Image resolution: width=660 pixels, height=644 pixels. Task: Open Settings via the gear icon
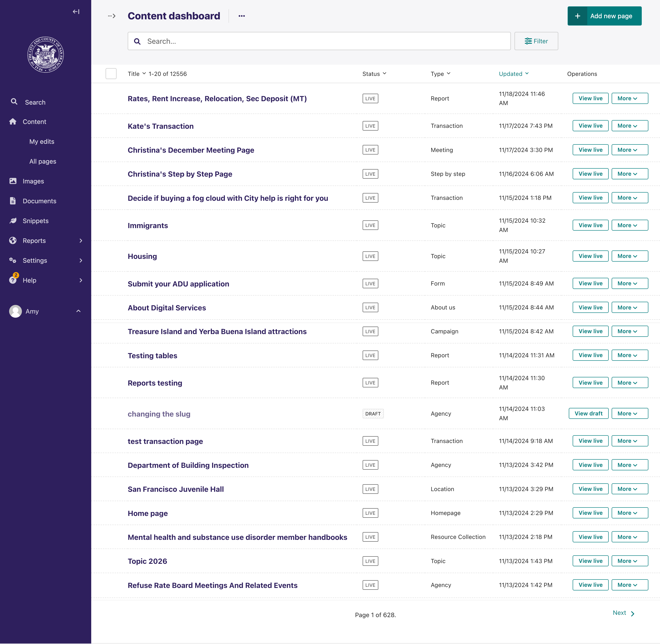pyautogui.click(x=13, y=260)
